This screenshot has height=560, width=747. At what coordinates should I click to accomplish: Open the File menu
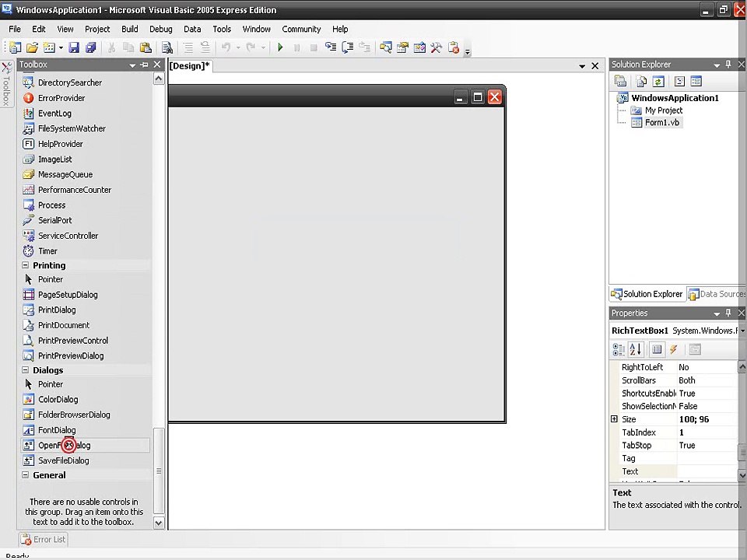[x=15, y=29]
